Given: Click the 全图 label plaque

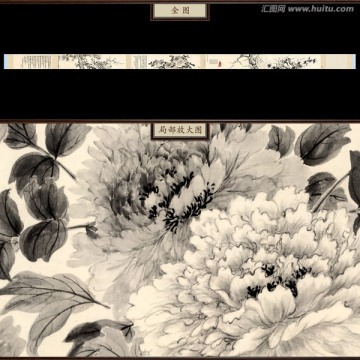Looking at the screenshot, I should click(180, 11).
